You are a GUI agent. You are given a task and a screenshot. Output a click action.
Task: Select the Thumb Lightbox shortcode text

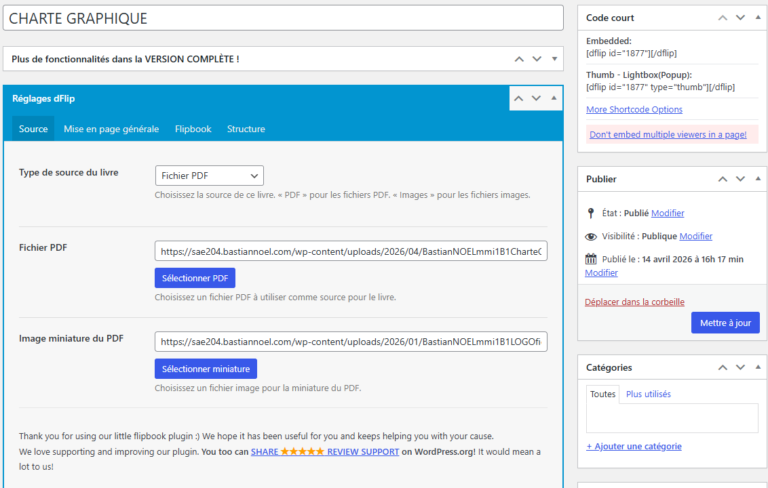pos(660,87)
